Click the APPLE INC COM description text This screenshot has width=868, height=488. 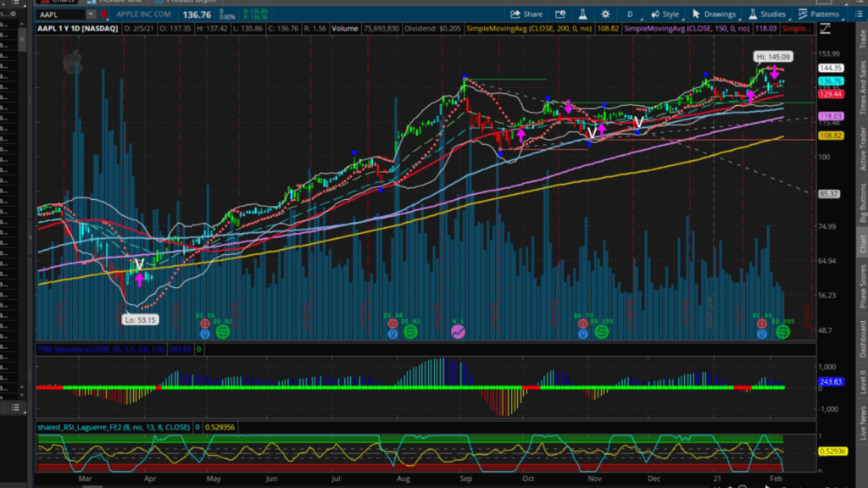coord(143,14)
